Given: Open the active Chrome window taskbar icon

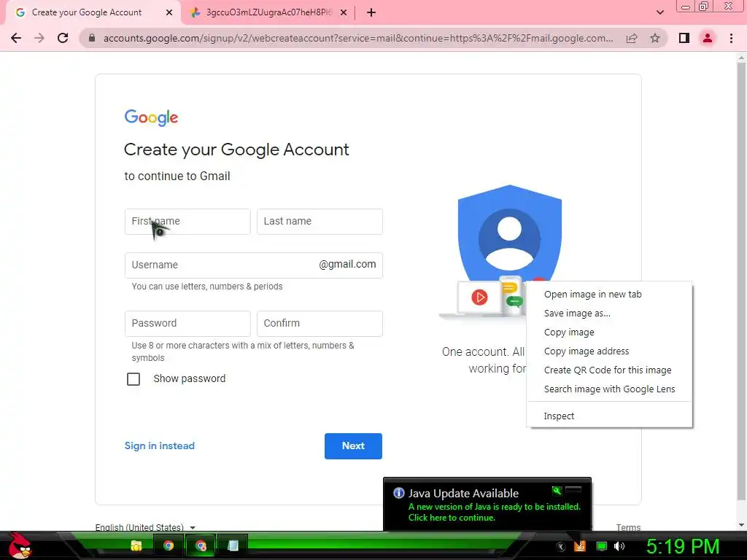Looking at the screenshot, I should (x=201, y=545).
